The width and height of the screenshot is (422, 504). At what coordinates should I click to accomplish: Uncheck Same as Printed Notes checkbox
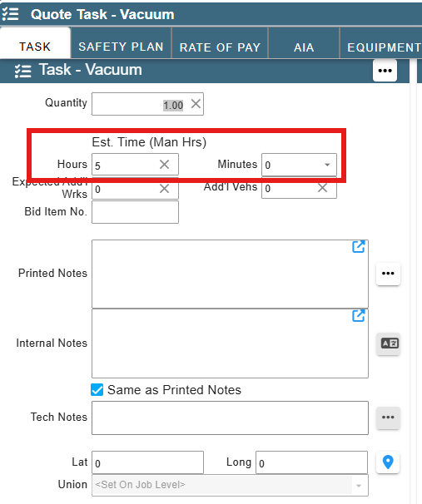point(97,390)
